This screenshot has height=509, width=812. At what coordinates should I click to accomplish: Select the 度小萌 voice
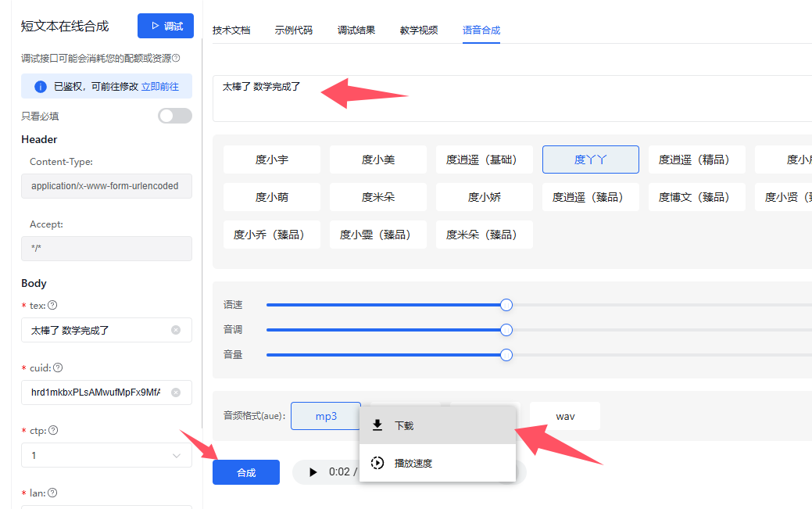click(272, 197)
